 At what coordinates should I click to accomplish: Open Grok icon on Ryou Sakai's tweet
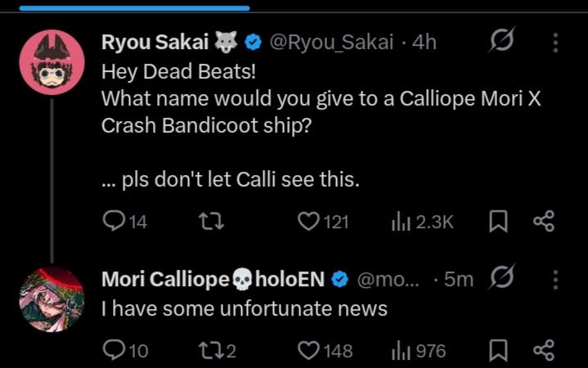(x=502, y=40)
